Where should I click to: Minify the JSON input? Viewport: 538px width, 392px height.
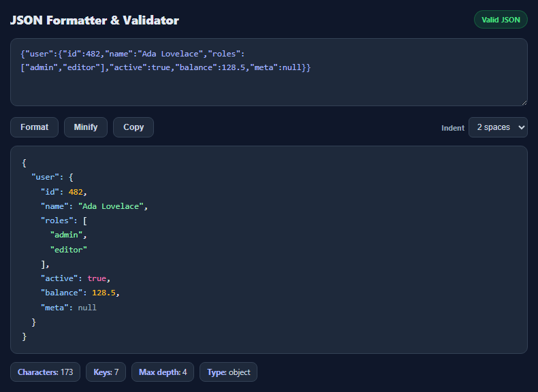point(86,127)
